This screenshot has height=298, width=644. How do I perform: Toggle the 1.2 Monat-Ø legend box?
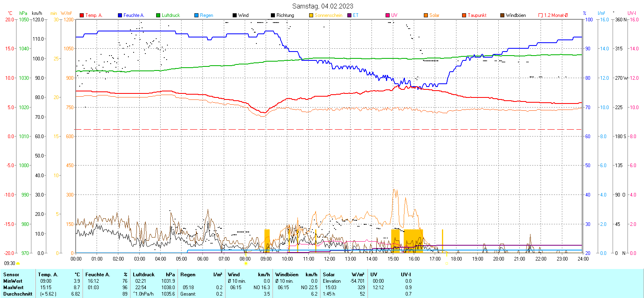pyautogui.click(x=541, y=15)
